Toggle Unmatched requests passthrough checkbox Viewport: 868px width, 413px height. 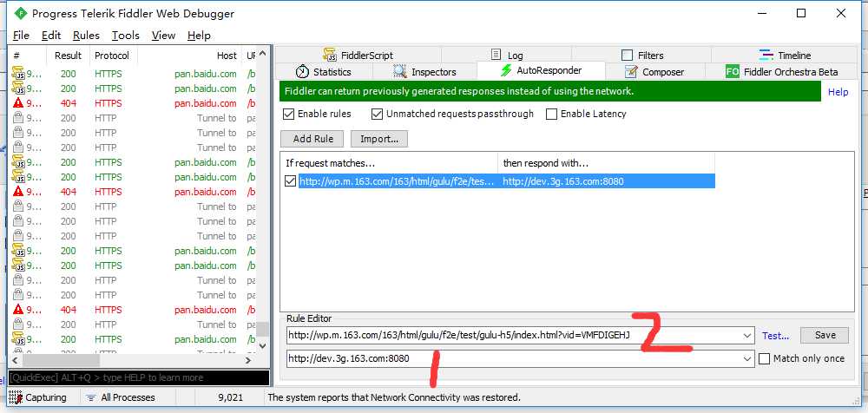[377, 114]
